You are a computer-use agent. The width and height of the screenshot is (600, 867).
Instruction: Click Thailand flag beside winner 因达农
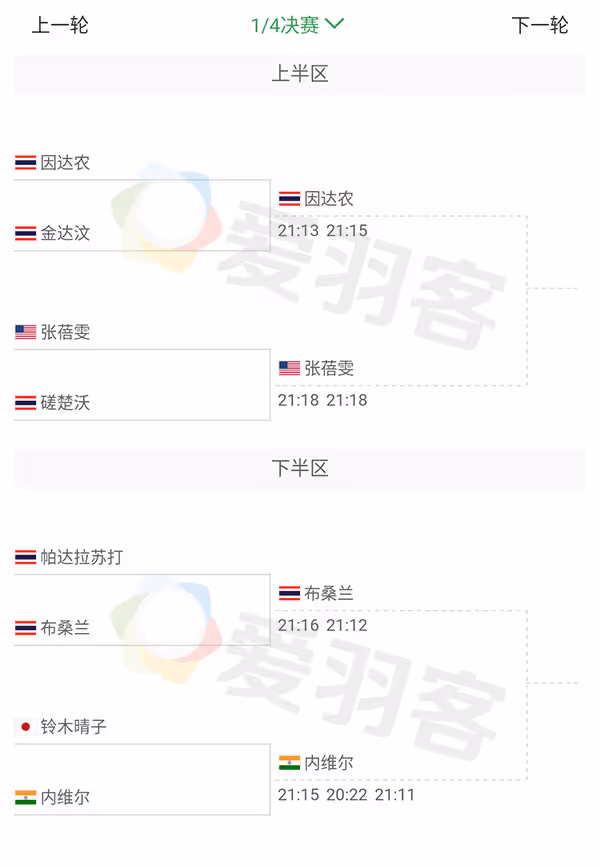tap(289, 199)
